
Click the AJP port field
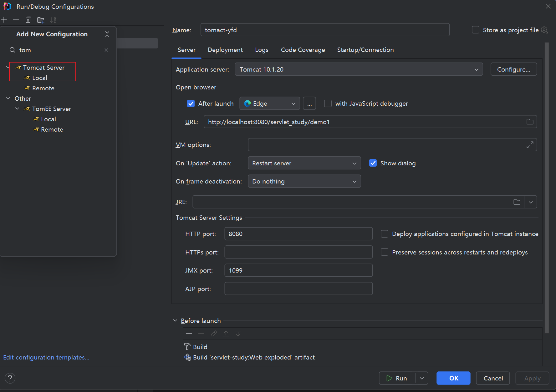tap(298, 289)
